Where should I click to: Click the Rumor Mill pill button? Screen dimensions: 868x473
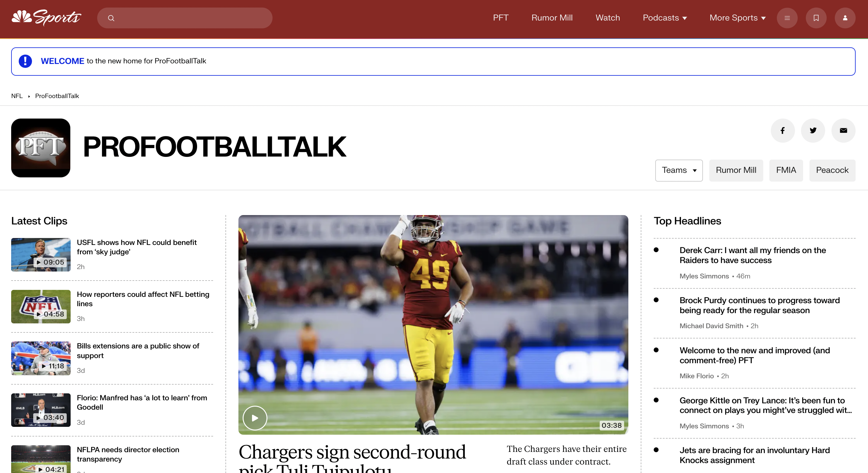click(736, 170)
